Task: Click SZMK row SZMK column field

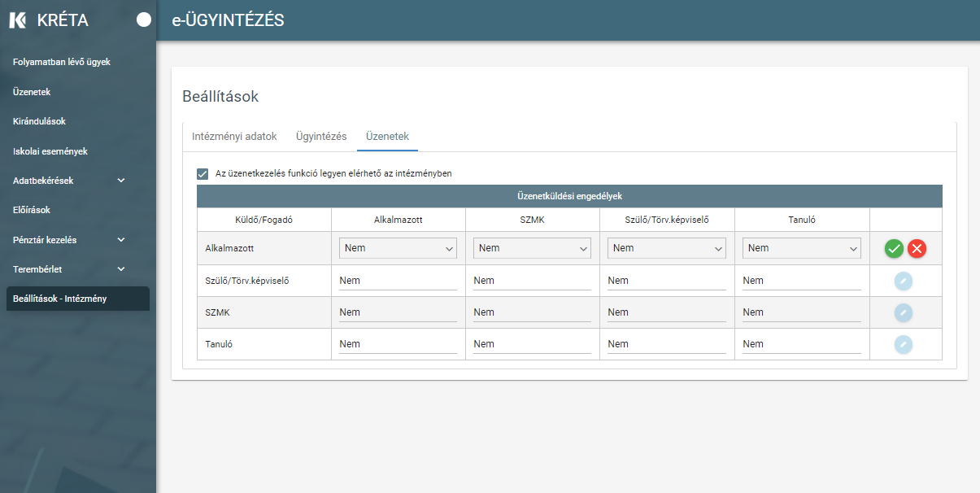Action: click(532, 312)
